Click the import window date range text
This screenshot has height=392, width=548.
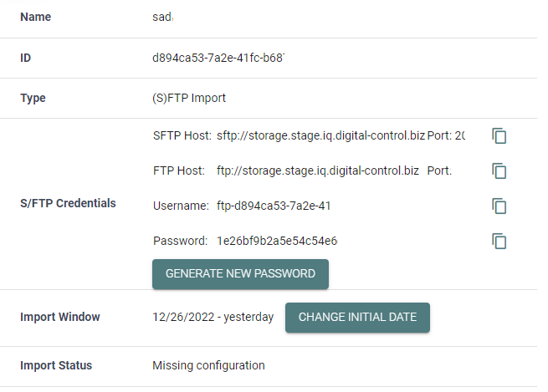click(x=213, y=318)
